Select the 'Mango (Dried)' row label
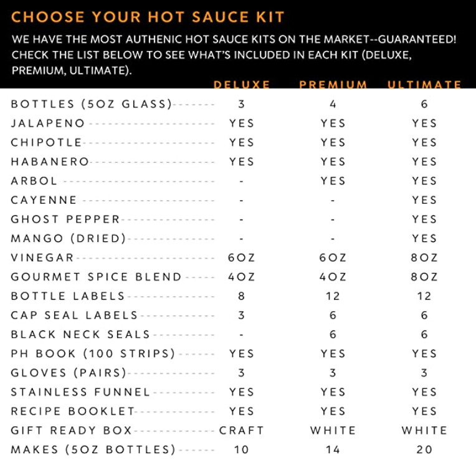476x470 pixels. 69,238
